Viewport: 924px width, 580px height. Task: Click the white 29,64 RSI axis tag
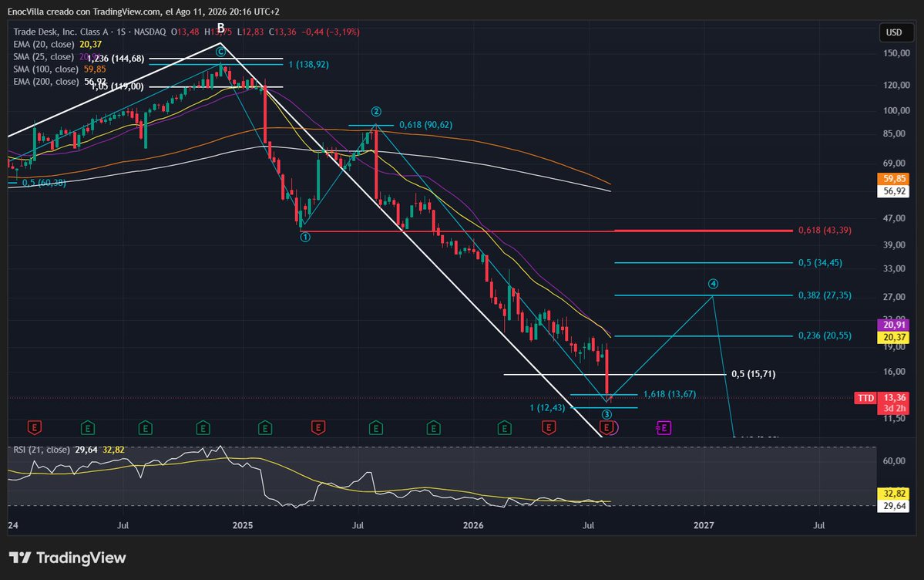pyautogui.click(x=895, y=506)
